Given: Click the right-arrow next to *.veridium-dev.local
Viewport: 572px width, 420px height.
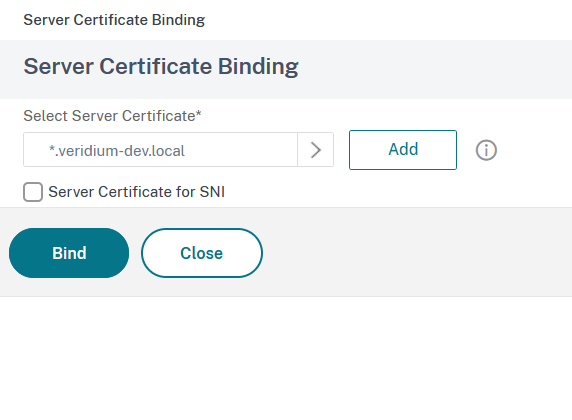Looking at the screenshot, I should [316, 150].
